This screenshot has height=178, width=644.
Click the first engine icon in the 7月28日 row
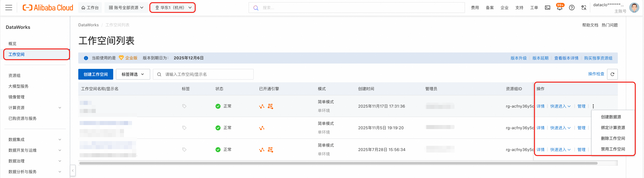pos(262,150)
